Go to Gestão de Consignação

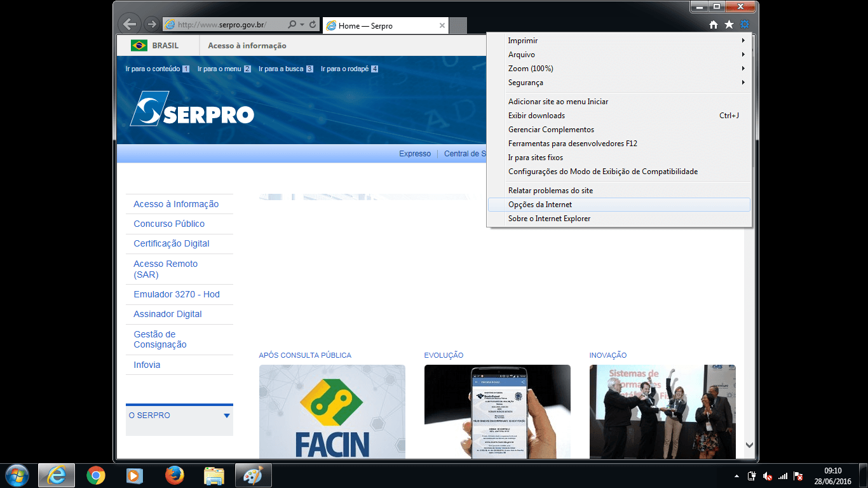point(160,339)
